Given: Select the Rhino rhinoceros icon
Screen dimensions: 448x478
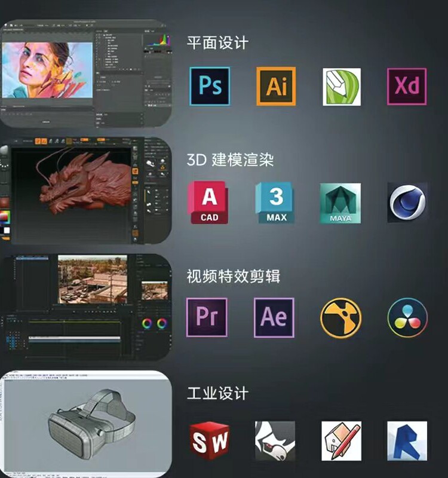Looking at the screenshot, I should [275, 441].
